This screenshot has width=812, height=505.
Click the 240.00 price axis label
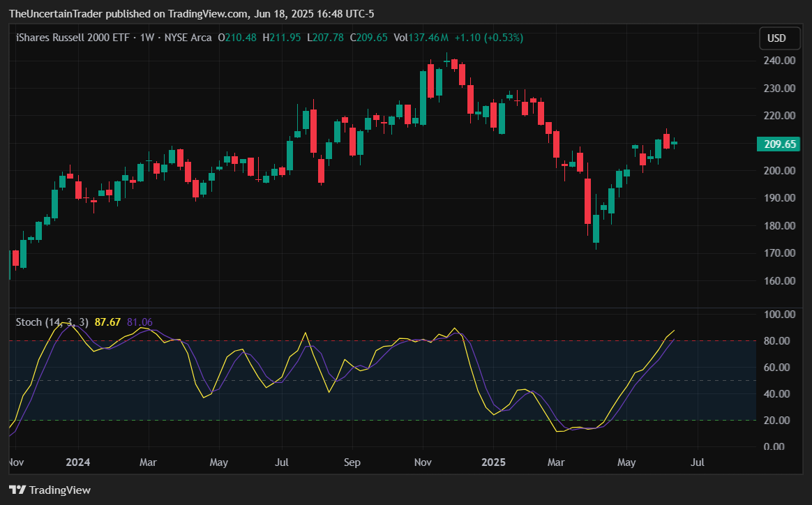coord(779,61)
